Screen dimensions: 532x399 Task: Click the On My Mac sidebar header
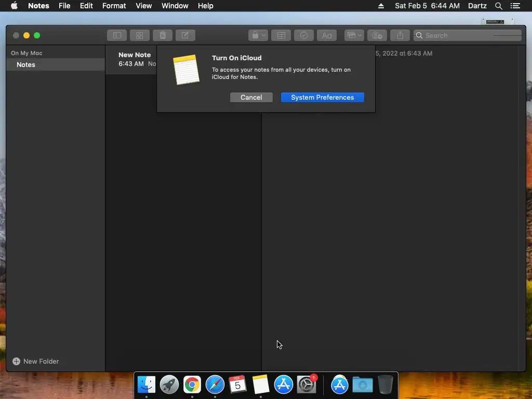[26, 53]
